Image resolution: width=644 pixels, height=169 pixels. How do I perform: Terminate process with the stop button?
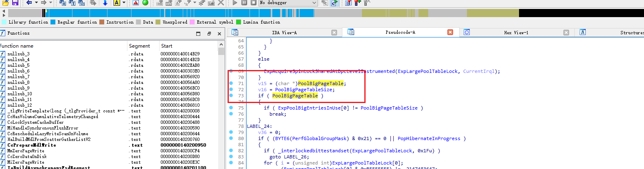253,3
